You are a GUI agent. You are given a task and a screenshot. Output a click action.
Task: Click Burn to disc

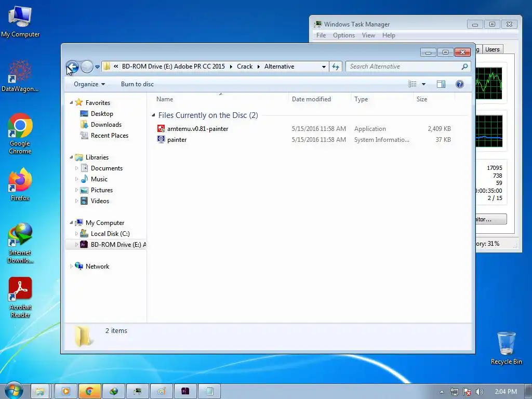tap(137, 84)
